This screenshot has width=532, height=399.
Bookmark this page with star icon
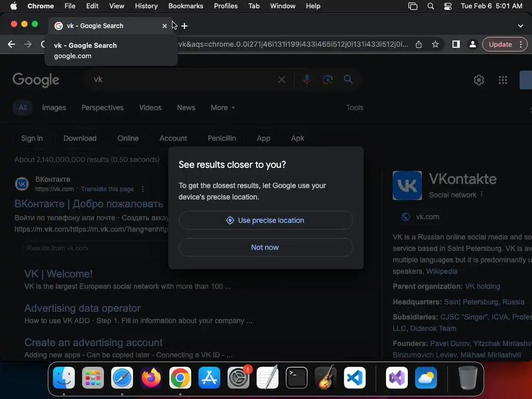[x=435, y=45]
